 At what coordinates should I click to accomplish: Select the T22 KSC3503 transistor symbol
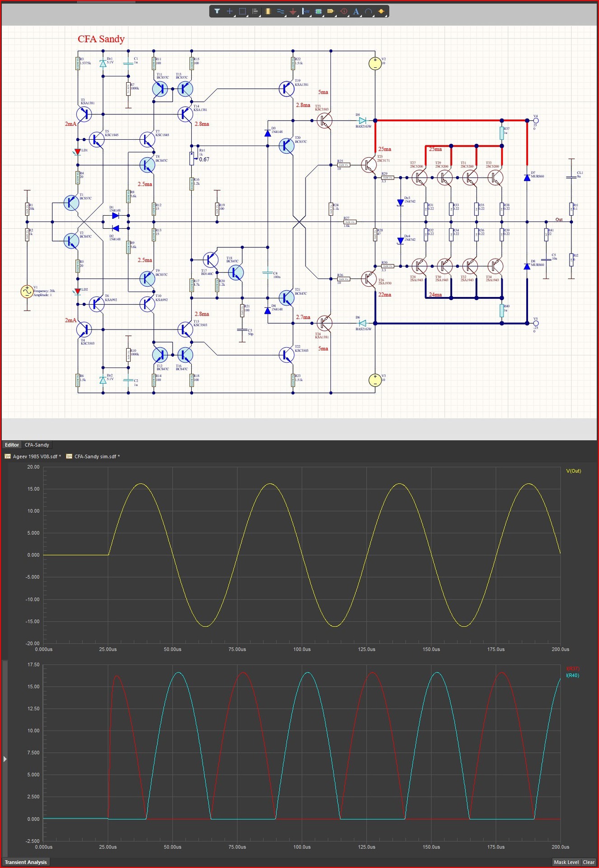click(287, 355)
